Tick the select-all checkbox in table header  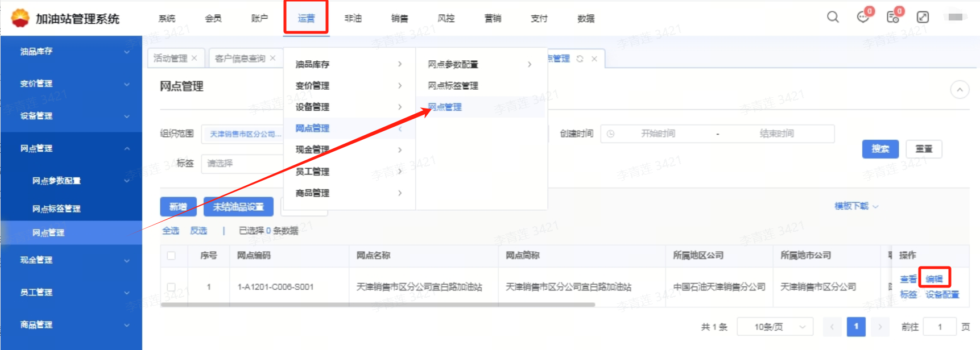171,256
